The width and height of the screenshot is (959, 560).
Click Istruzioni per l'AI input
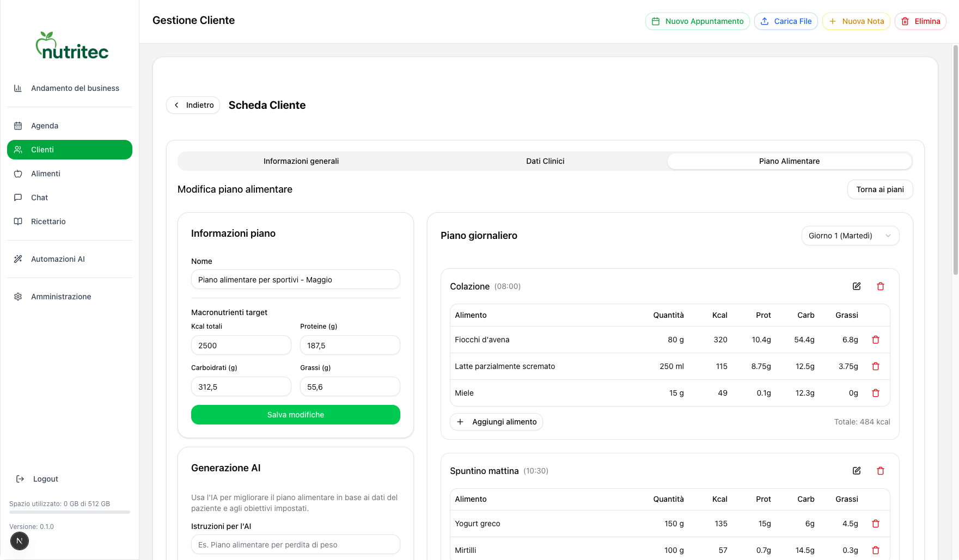pyautogui.click(x=296, y=545)
